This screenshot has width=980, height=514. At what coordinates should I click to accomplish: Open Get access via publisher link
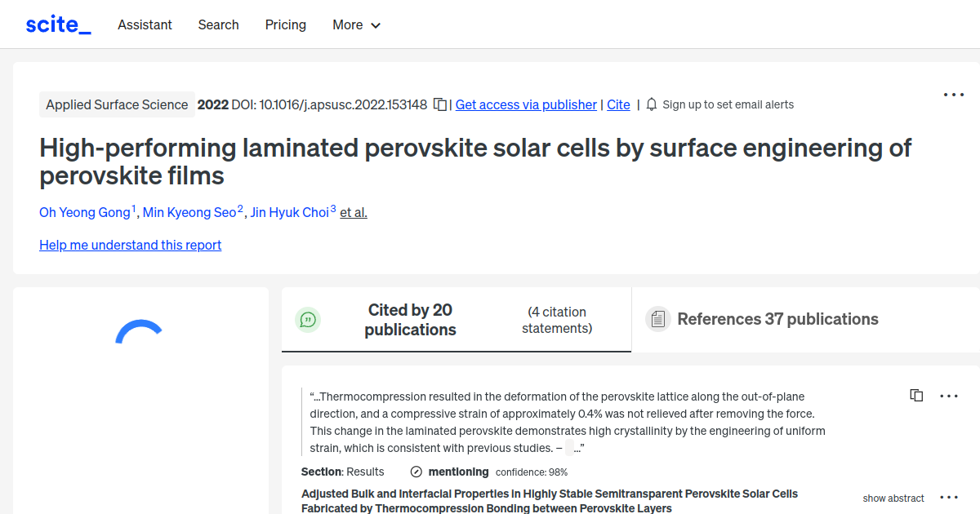click(x=526, y=104)
